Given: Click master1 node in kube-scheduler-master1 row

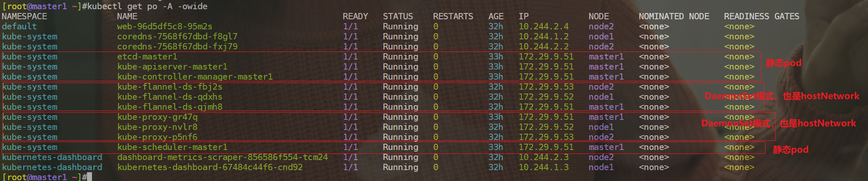Looking at the screenshot, I should click(606, 147).
